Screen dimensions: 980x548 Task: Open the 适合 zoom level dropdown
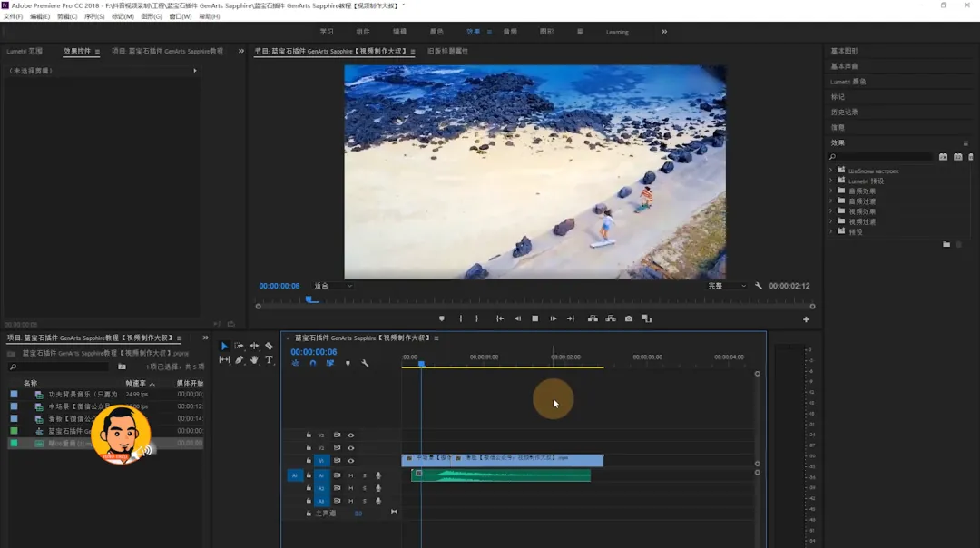(332, 286)
